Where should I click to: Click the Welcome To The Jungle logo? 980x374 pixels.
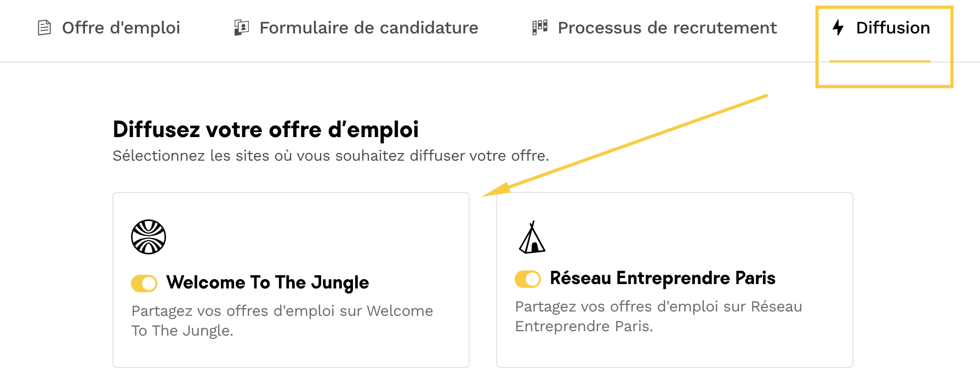149,237
